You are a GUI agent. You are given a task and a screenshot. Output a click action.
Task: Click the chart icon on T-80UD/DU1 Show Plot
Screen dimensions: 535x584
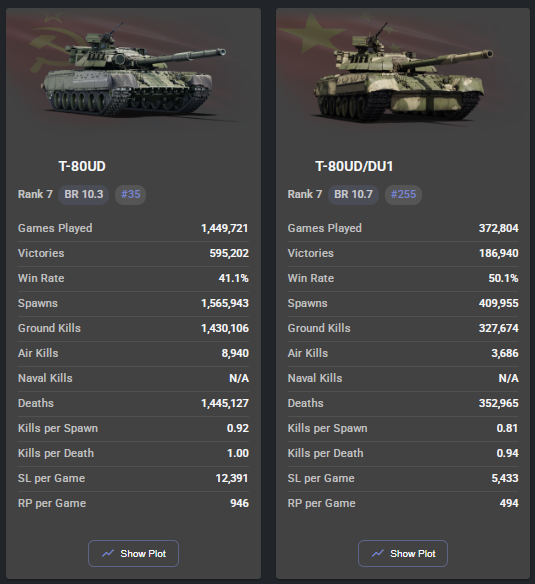[x=377, y=553]
